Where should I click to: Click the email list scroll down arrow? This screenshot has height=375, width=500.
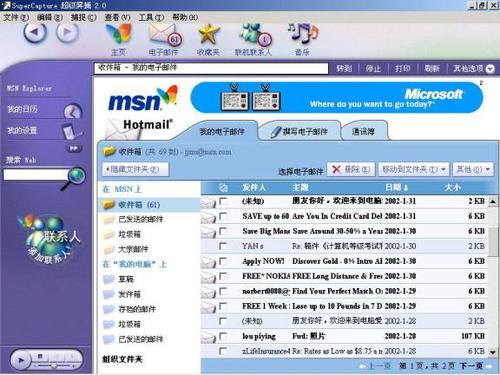pyautogui.click(x=493, y=352)
